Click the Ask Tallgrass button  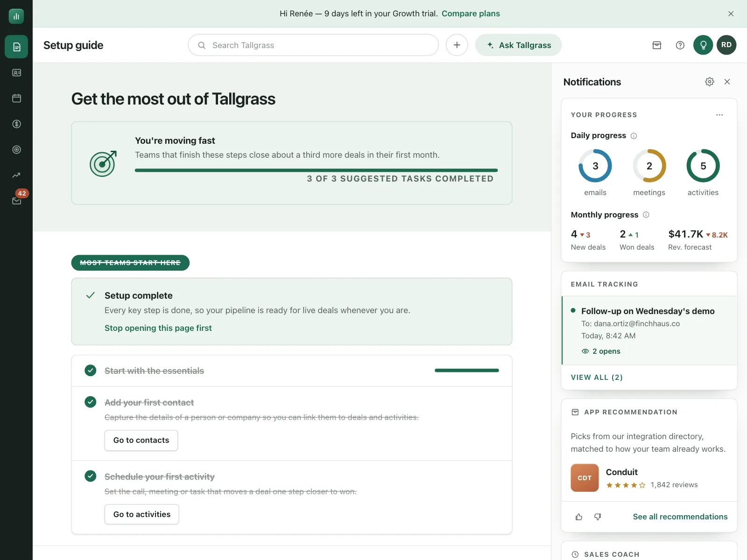tap(518, 45)
